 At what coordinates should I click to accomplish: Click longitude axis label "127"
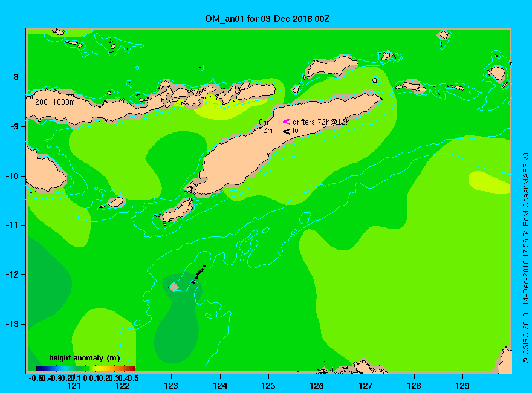[366, 386]
